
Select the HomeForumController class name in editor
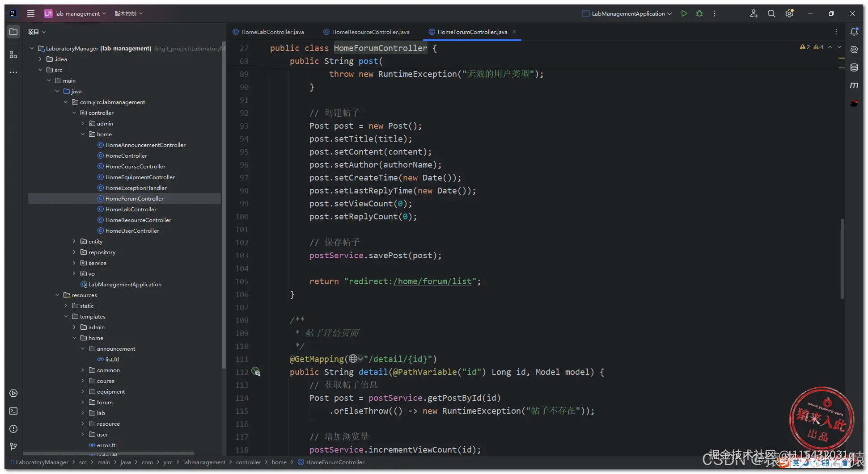pyautogui.click(x=381, y=48)
